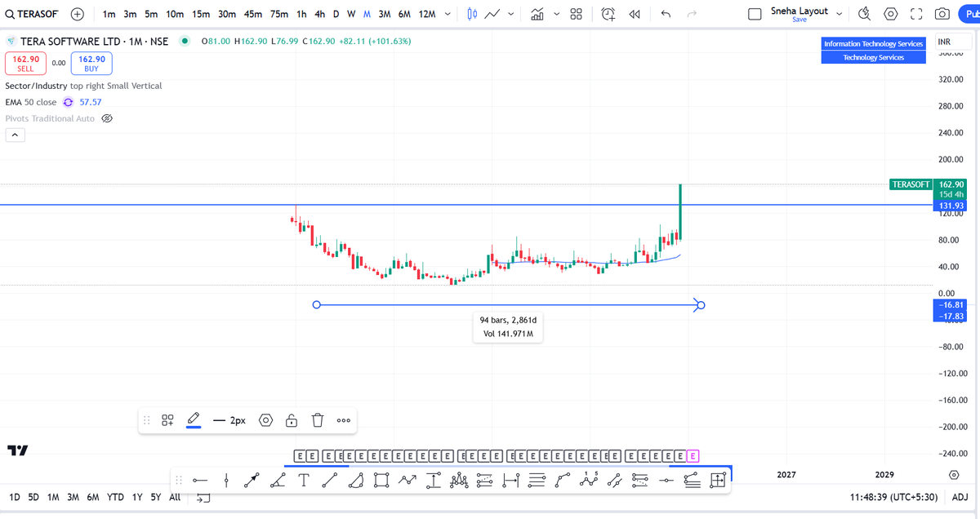The image size is (980, 519).
Task: Select the M monthly timeframe
Action: (367, 15)
